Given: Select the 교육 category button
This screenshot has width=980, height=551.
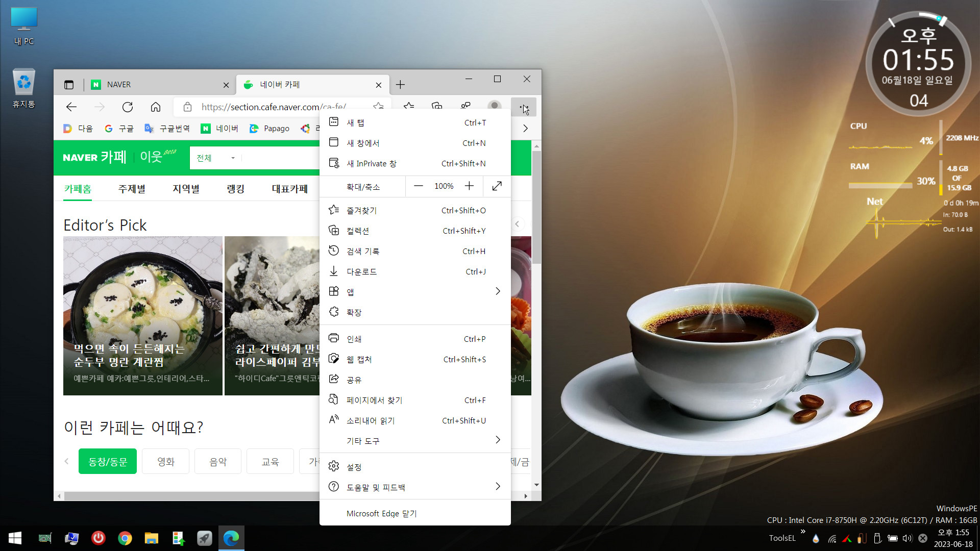Looking at the screenshot, I should tap(270, 461).
